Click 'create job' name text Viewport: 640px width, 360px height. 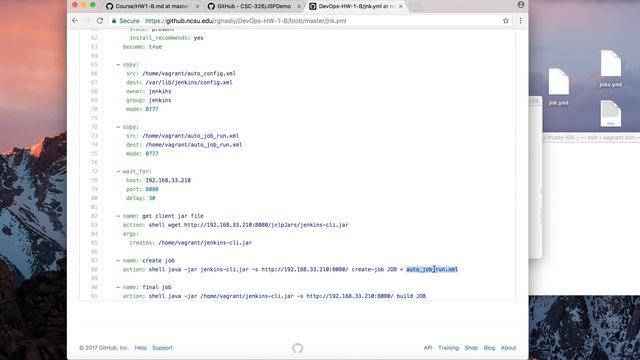pyautogui.click(x=158, y=260)
